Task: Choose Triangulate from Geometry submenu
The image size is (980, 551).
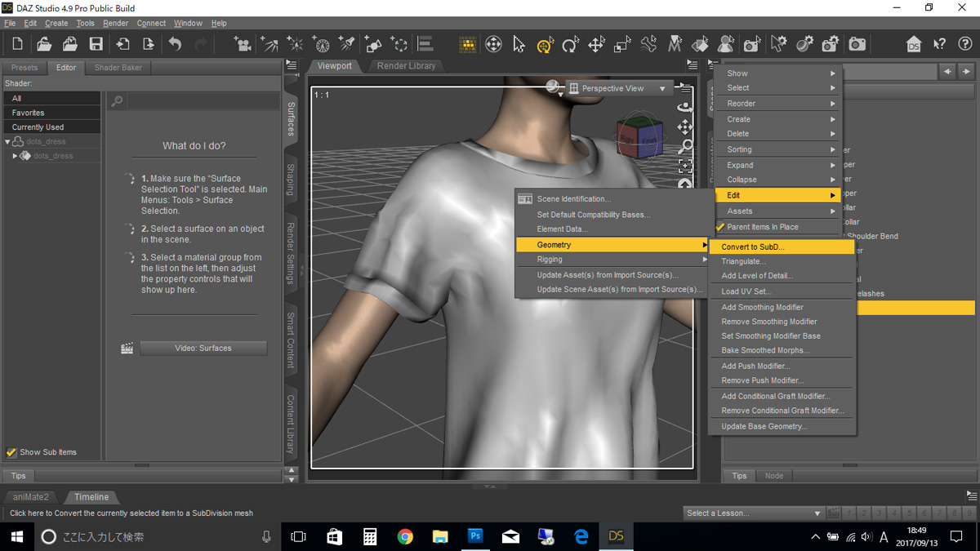Action: tap(782, 261)
